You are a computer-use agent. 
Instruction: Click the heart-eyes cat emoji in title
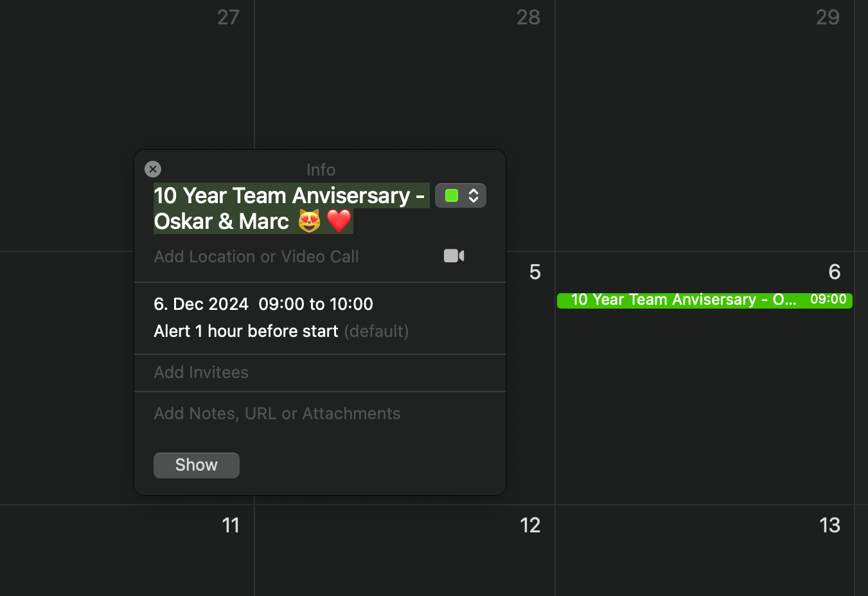[x=309, y=221]
